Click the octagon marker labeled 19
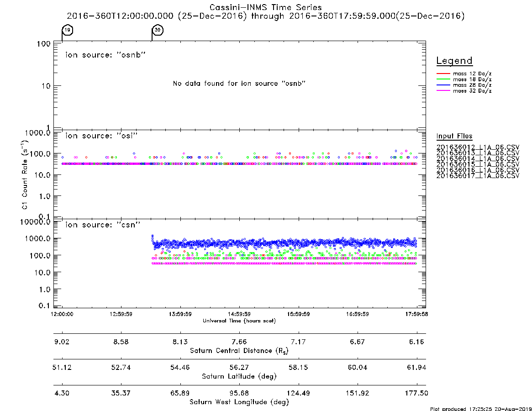Image resolution: width=532 pixels, height=411 pixels. 68,30
